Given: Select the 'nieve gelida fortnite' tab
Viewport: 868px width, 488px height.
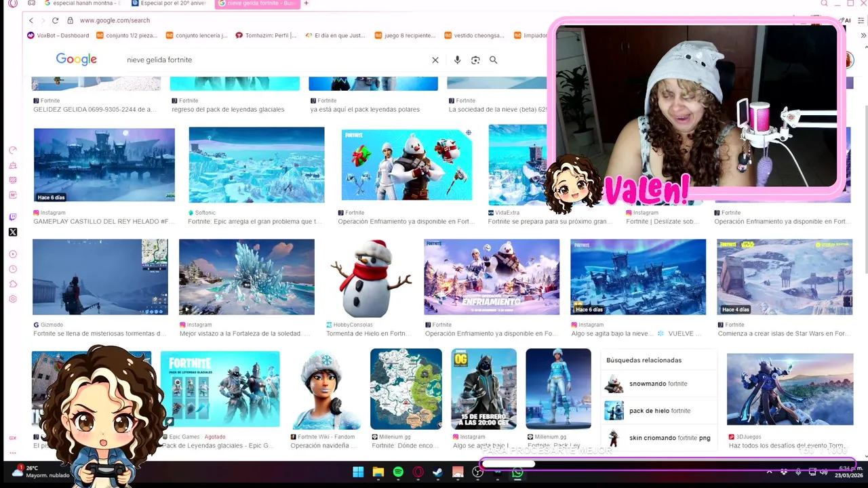Looking at the screenshot, I should pyautogui.click(x=257, y=3).
